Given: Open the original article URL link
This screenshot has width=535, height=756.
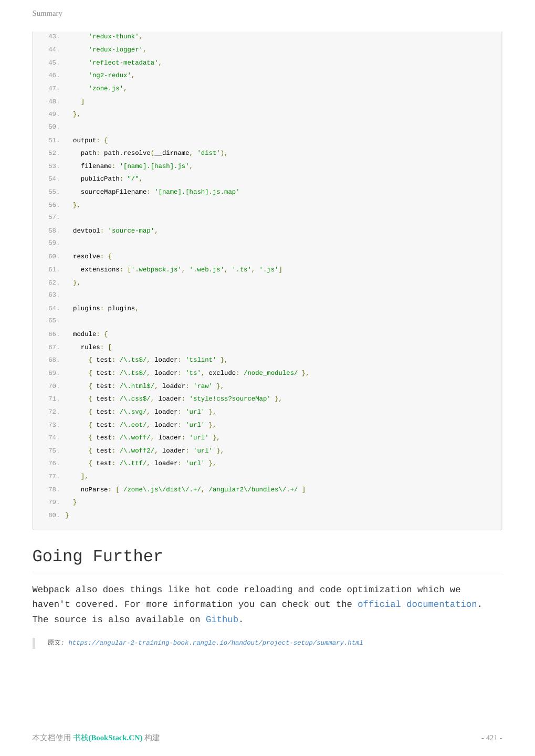Looking at the screenshot, I should 215,643.
